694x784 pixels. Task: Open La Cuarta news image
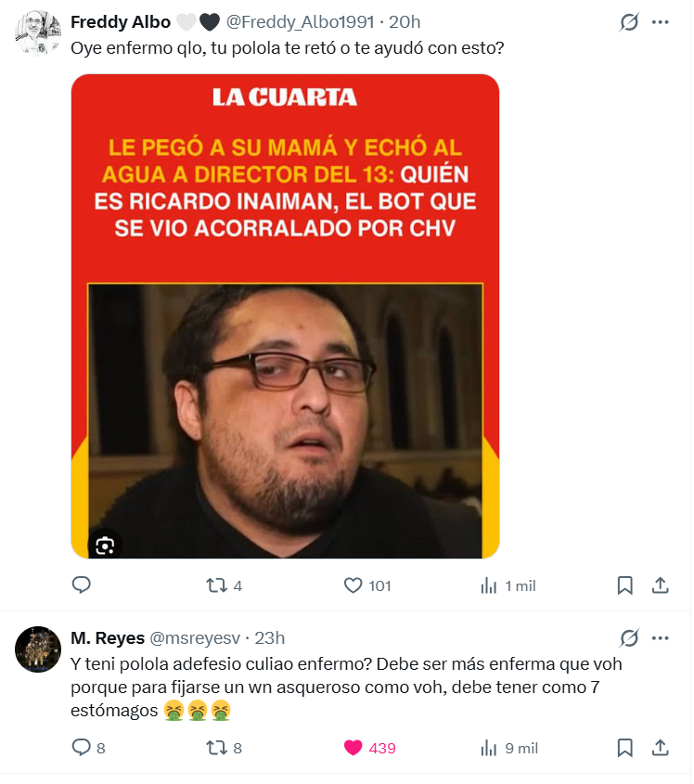tap(285, 316)
